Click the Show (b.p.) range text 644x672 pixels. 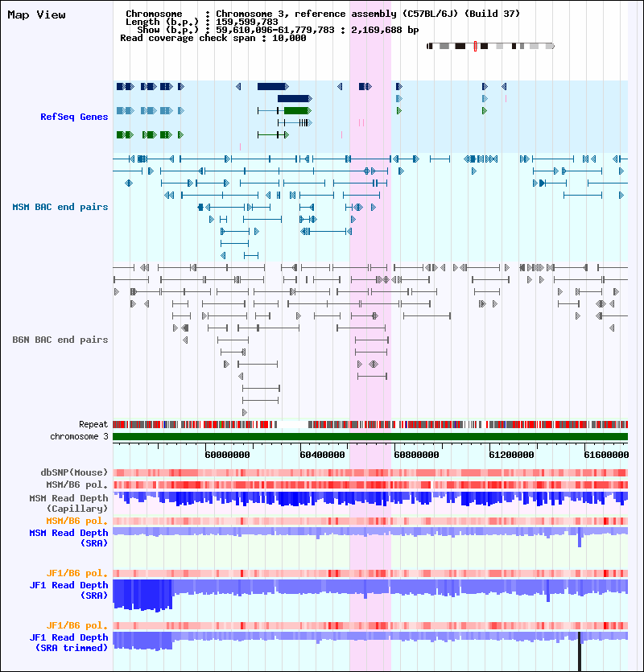coord(278,30)
